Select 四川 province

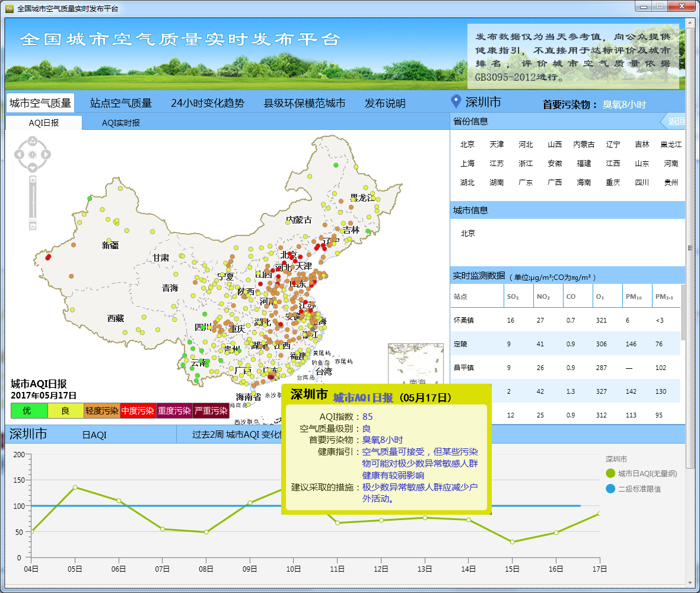[642, 182]
